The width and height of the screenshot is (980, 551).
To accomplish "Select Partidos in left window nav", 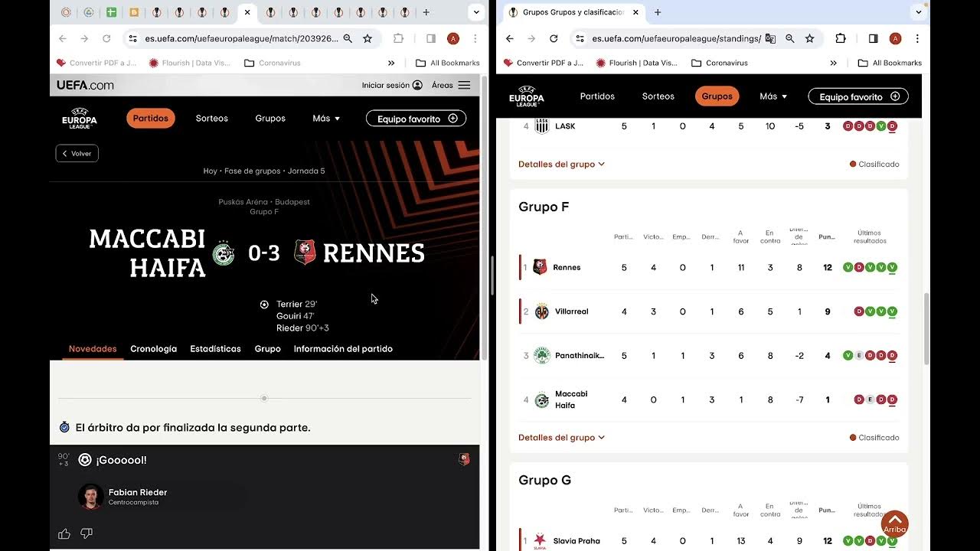I will pyautogui.click(x=151, y=118).
